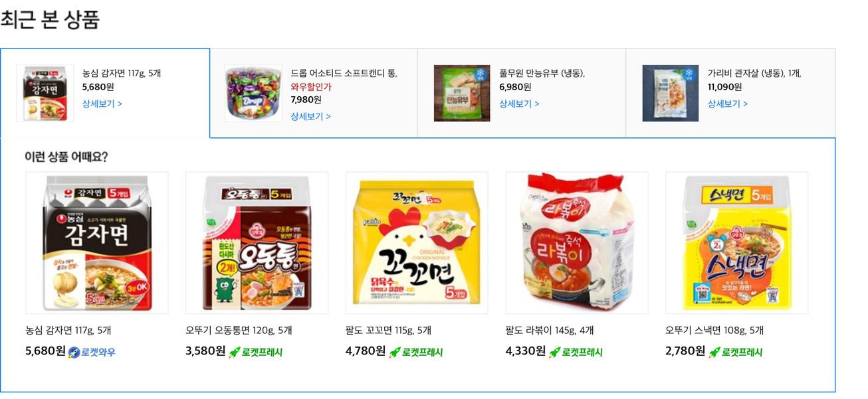Click the 오뚜기 스낵면 108g, 5개 title

(714, 330)
